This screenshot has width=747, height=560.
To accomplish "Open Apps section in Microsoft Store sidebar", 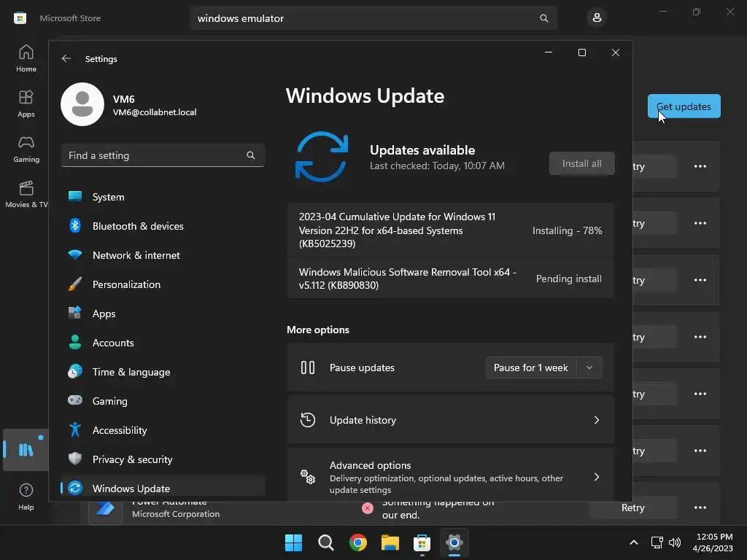I will (x=26, y=104).
